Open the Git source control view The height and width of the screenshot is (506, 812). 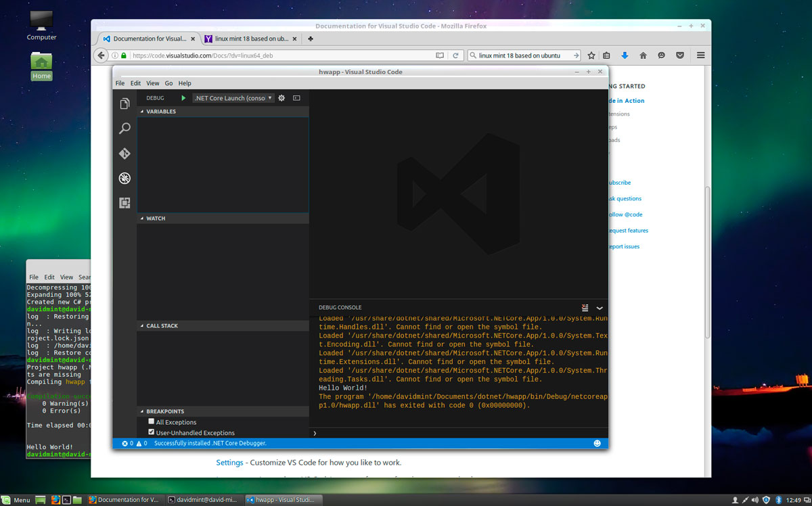[x=125, y=154]
